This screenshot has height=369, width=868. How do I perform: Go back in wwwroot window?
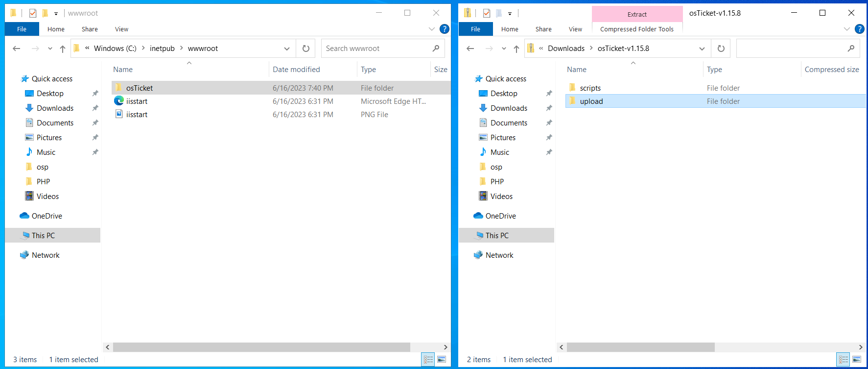[x=16, y=49]
